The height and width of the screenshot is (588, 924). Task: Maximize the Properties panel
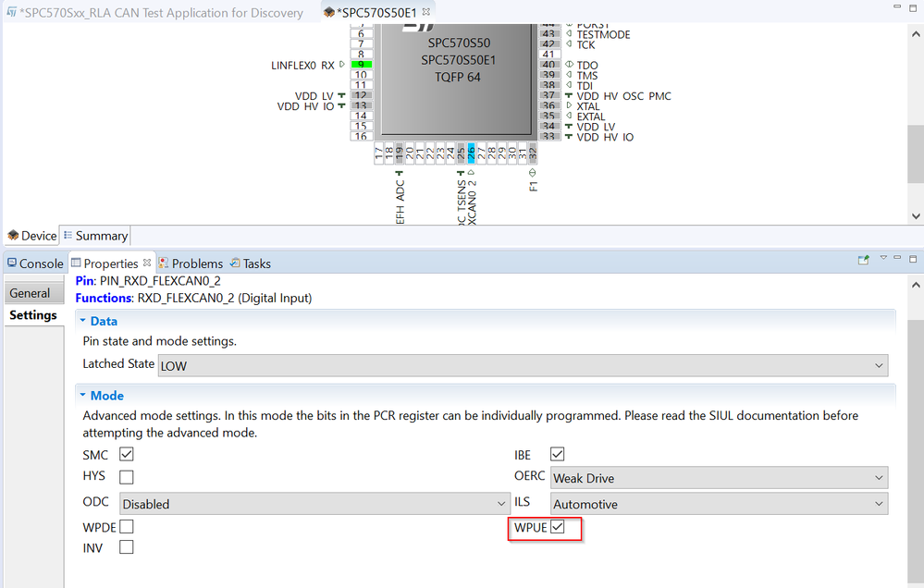913,259
